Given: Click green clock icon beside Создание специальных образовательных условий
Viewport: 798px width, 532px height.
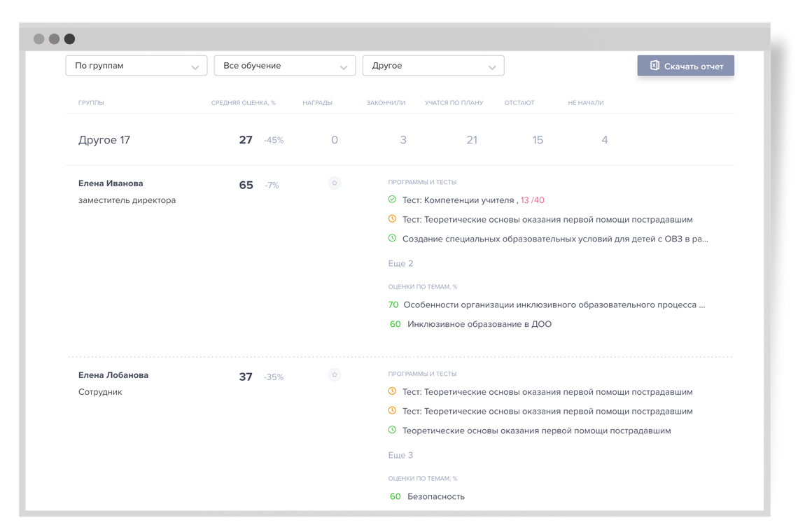Looking at the screenshot, I should pyautogui.click(x=392, y=239).
